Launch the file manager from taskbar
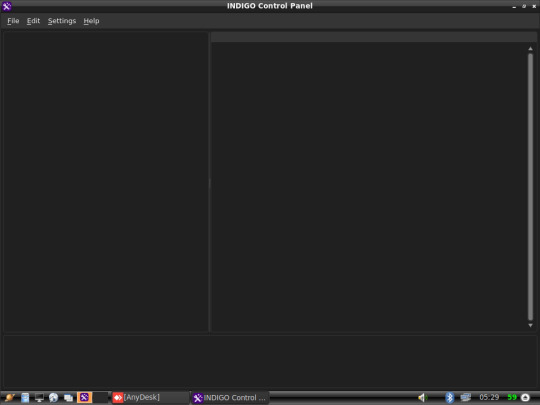The height and width of the screenshot is (405, 540). tap(25, 397)
